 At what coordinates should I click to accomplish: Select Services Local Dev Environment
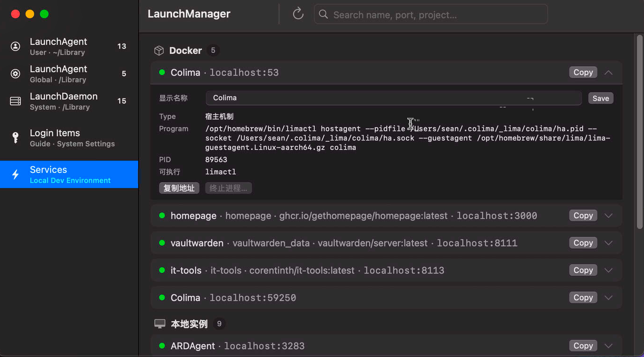coord(69,174)
